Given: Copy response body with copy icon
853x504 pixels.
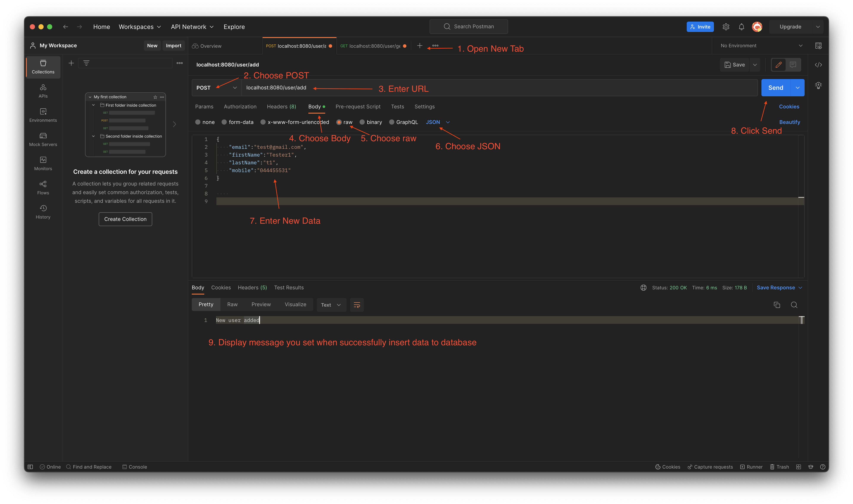Looking at the screenshot, I should point(777,305).
